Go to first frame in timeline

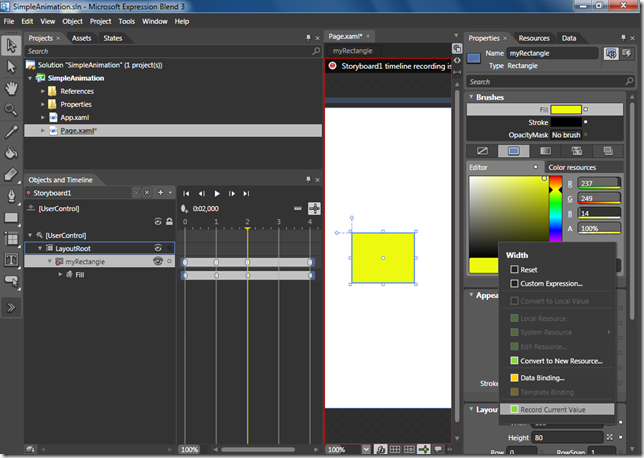(186, 193)
